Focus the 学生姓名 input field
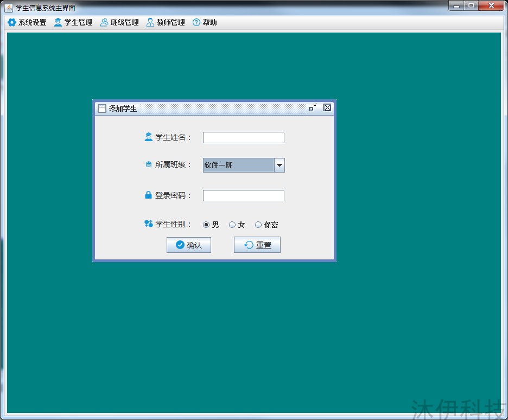Screen dimensions: 508x420 tap(244, 138)
